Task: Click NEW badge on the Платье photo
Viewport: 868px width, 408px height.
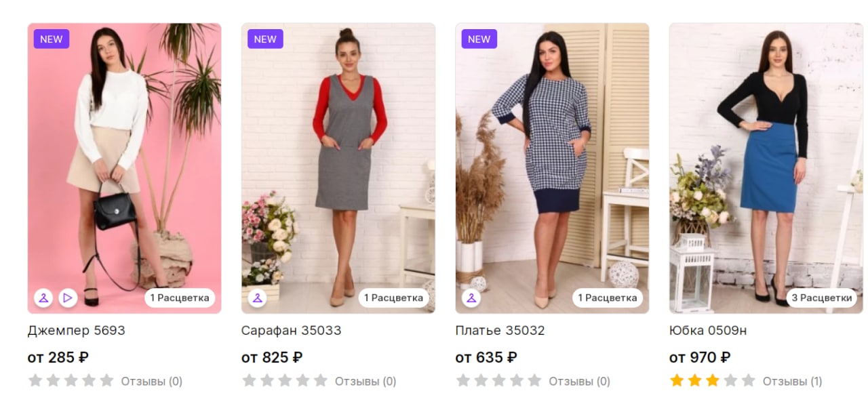Action: click(479, 39)
